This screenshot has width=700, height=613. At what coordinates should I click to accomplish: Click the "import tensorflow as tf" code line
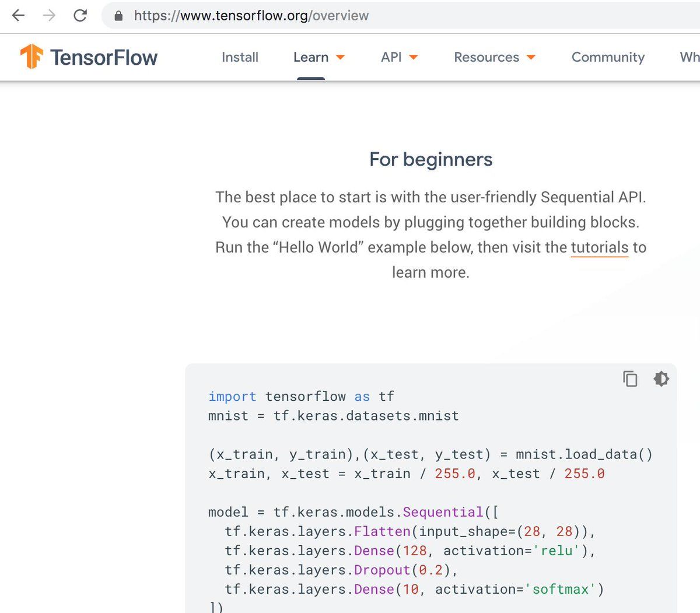(x=301, y=397)
